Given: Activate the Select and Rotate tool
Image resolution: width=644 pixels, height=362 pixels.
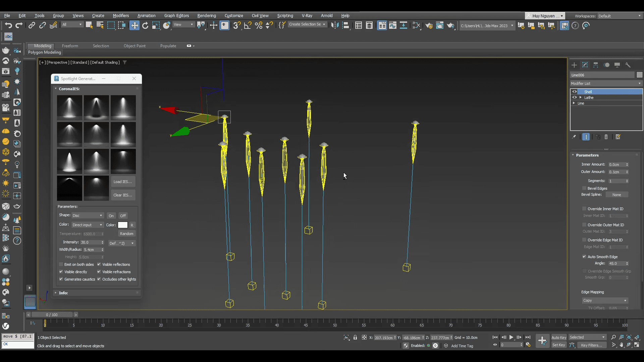Looking at the screenshot, I should click(x=145, y=25).
